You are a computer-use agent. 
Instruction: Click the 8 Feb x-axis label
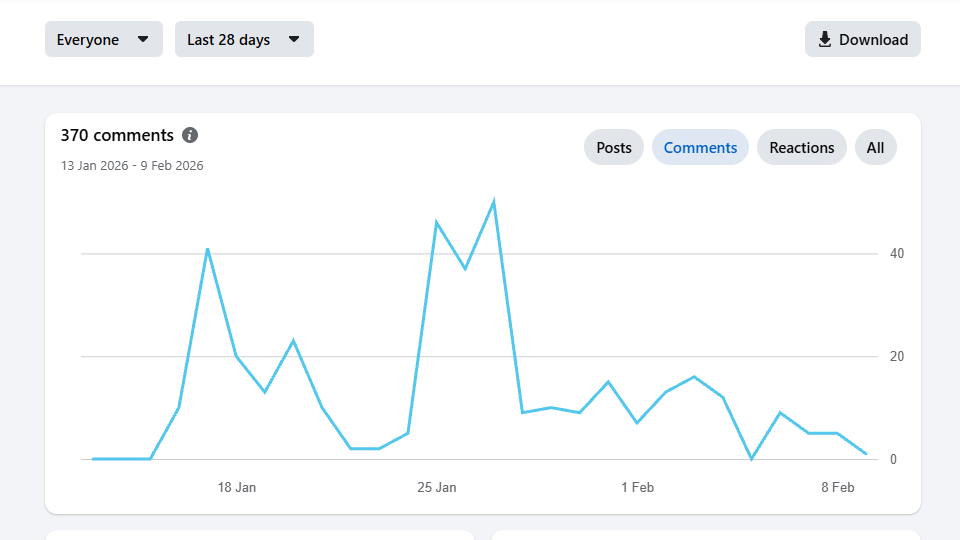click(838, 487)
